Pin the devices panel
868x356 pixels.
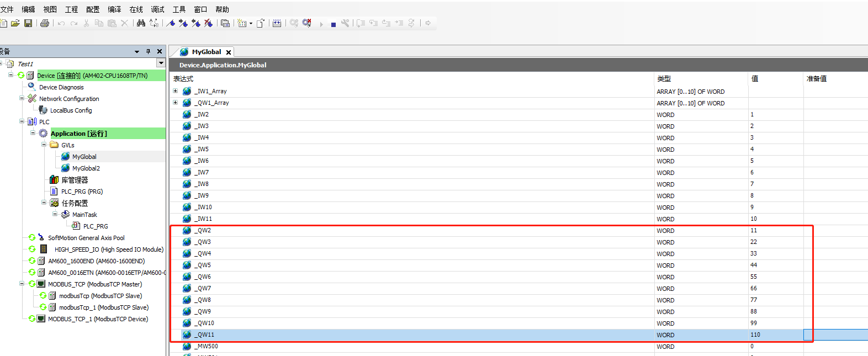pyautogui.click(x=148, y=51)
